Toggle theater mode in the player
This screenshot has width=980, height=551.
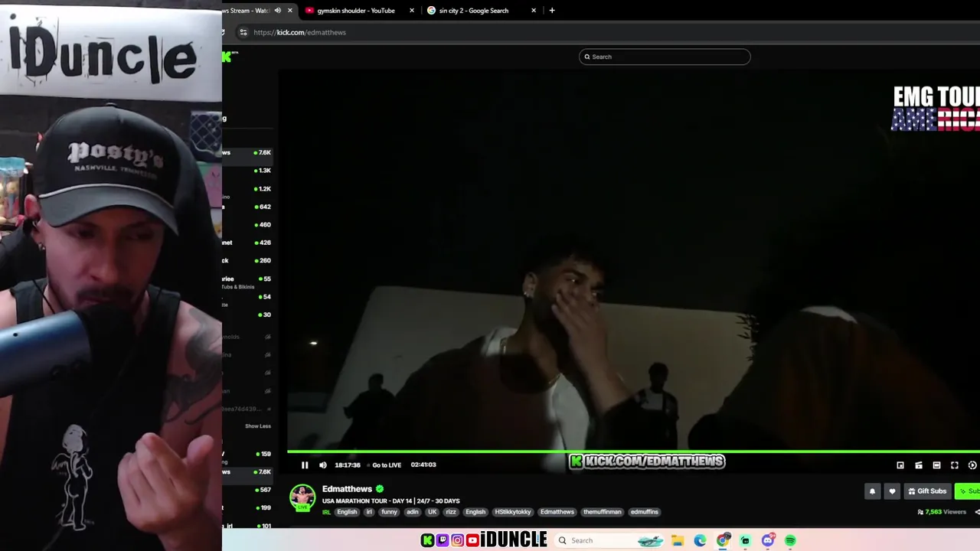pos(936,465)
